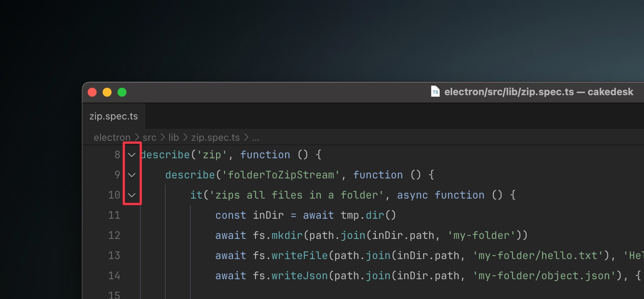The width and height of the screenshot is (644, 299).
Task: Open the electron breadcrumb segment
Action: [112, 137]
